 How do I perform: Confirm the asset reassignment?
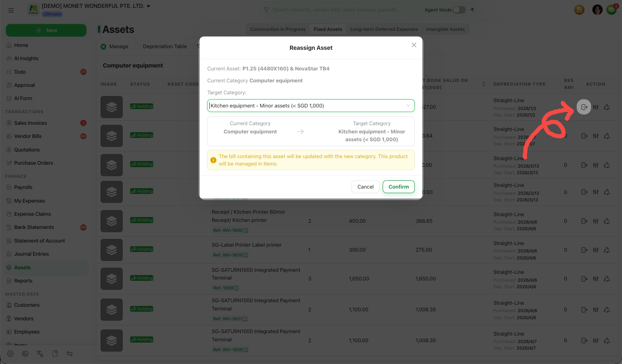coord(399,187)
